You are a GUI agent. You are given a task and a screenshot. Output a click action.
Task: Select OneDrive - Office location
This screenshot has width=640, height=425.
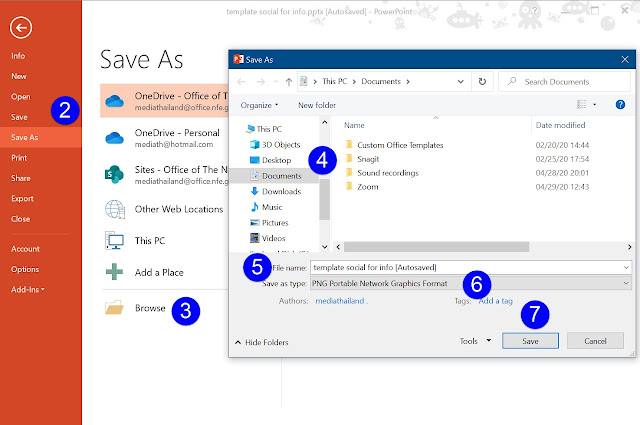coord(164,101)
